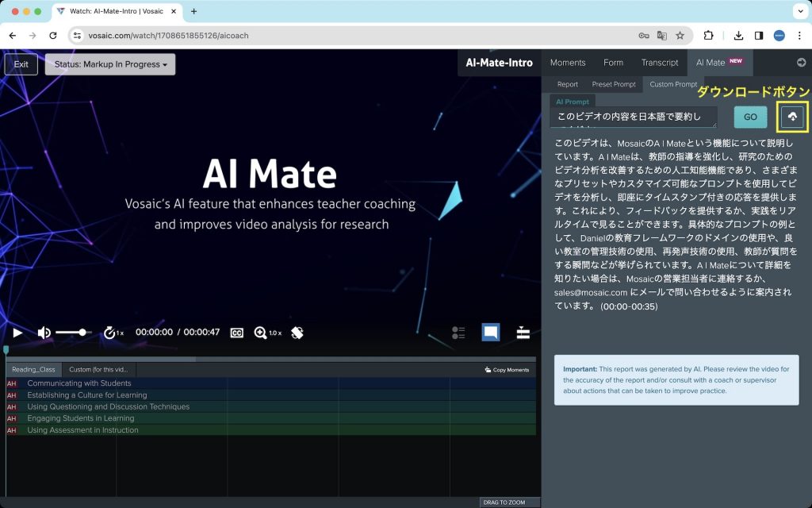Change playback speed with 1x icon
The width and height of the screenshot is (812, 508).
tap(113, 333)
